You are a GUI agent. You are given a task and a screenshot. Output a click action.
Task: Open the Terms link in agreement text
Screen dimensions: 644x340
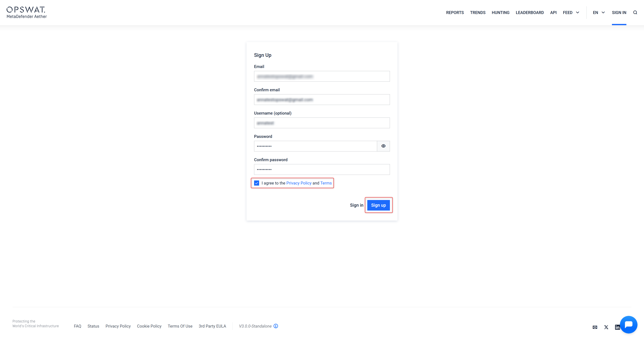[x=326, y=183]
